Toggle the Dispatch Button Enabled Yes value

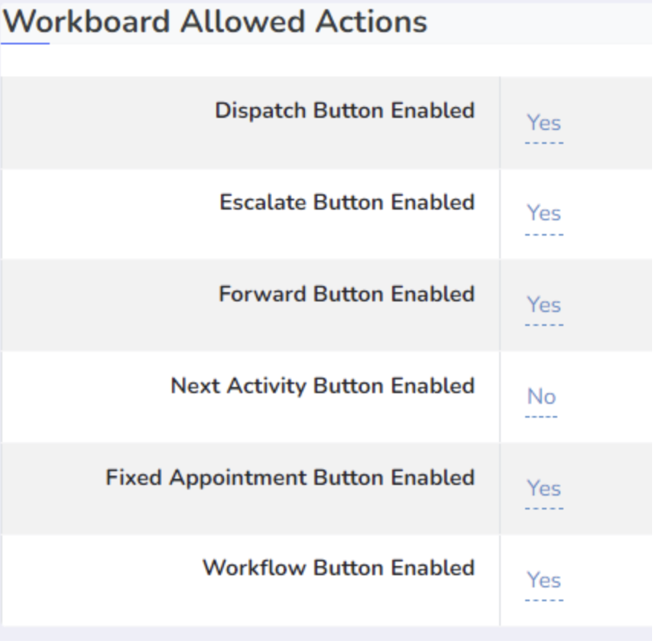[544, 123]
